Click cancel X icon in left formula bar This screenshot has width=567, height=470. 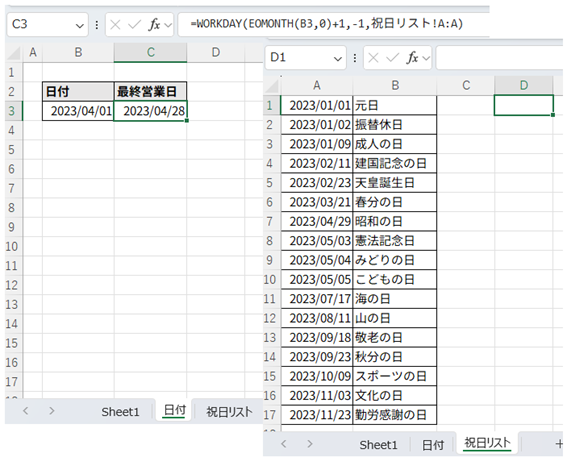(115, 25)
